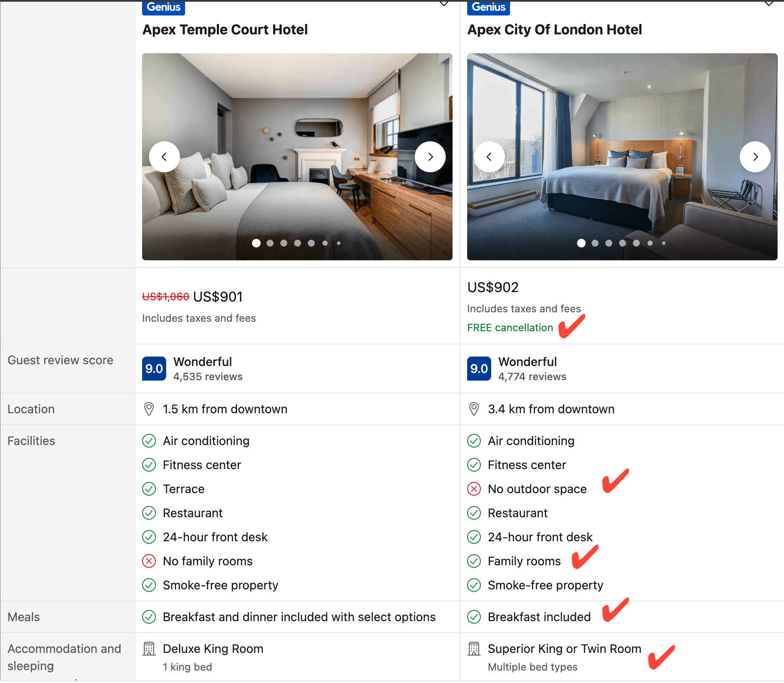Select first carousel dot on Temple Court photo
Screen dimensions: 784x683
click(x=256, y=243)
